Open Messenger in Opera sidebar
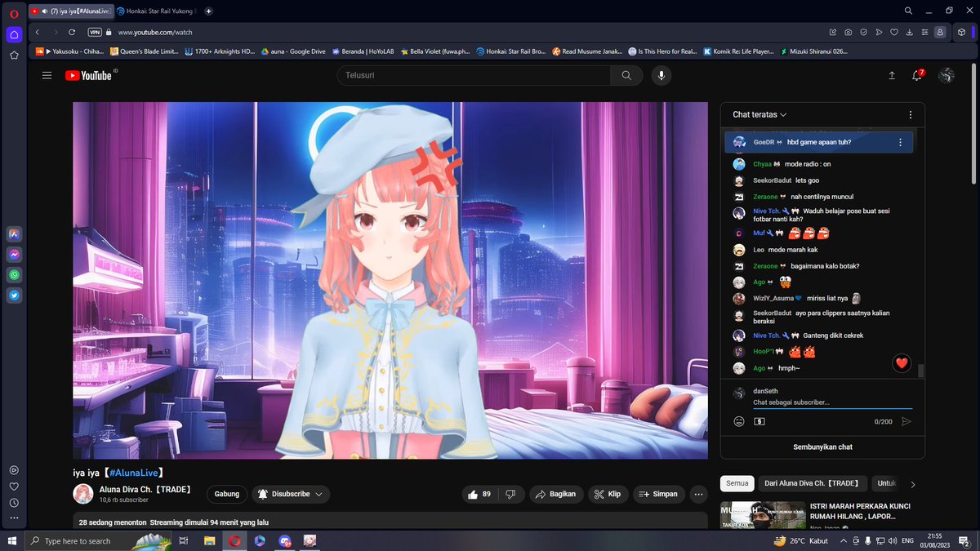Viewport: 980px width, 551px height. coord(14,255)
